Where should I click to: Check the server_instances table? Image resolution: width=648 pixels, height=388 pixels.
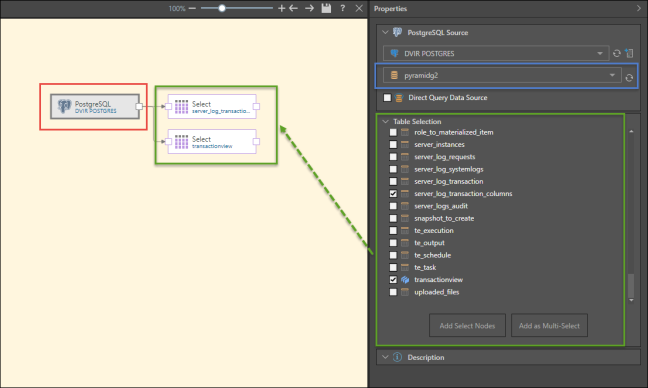[x=393, y=145]
